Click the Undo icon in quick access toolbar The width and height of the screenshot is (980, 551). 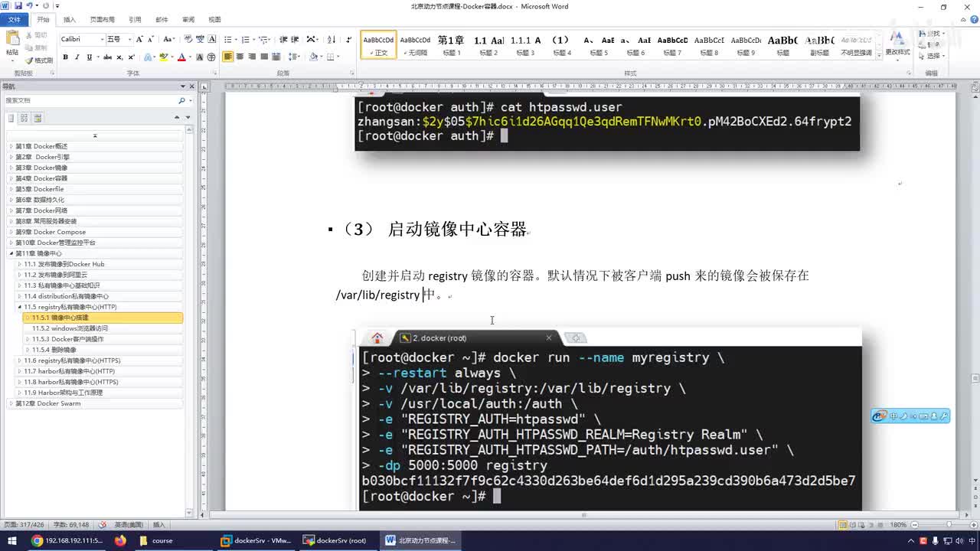[x=28, y=6]
